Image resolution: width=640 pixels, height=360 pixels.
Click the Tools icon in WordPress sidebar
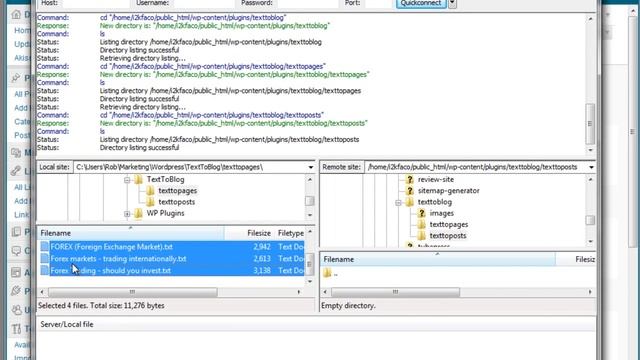pyautogui.click(x=16, y=329)
